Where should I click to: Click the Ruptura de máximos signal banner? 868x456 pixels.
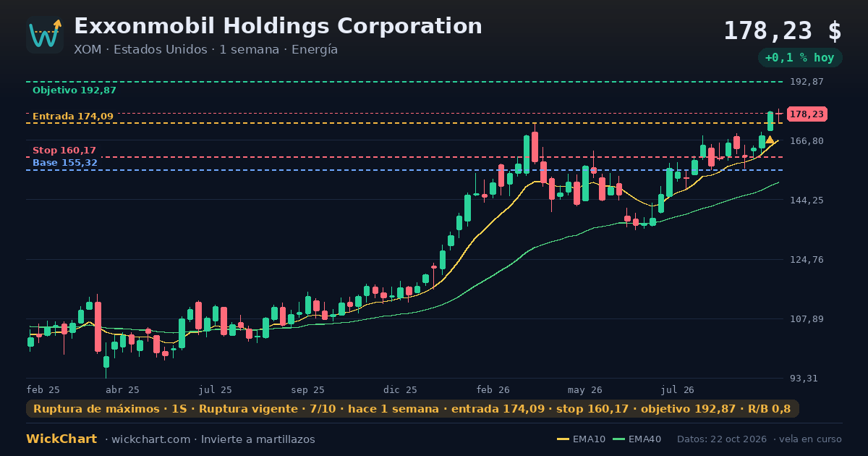pos(412,409)
